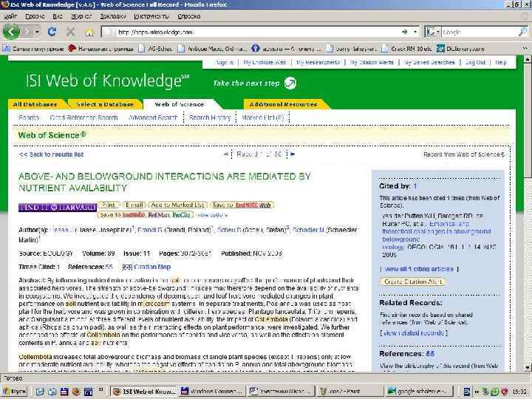
Task: Open the advego bookmark
Action: tap(287, 49)
